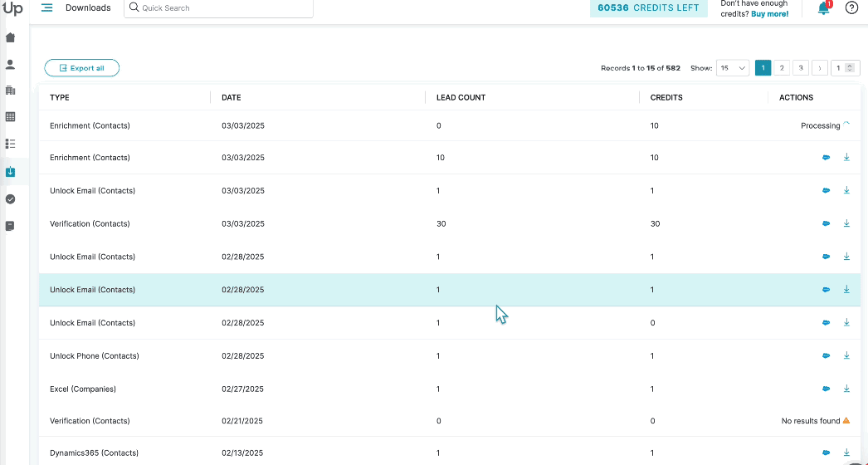Click date 02/27/2025 cell
Viewport: 868px width, 465px height.
coord(243,389)
